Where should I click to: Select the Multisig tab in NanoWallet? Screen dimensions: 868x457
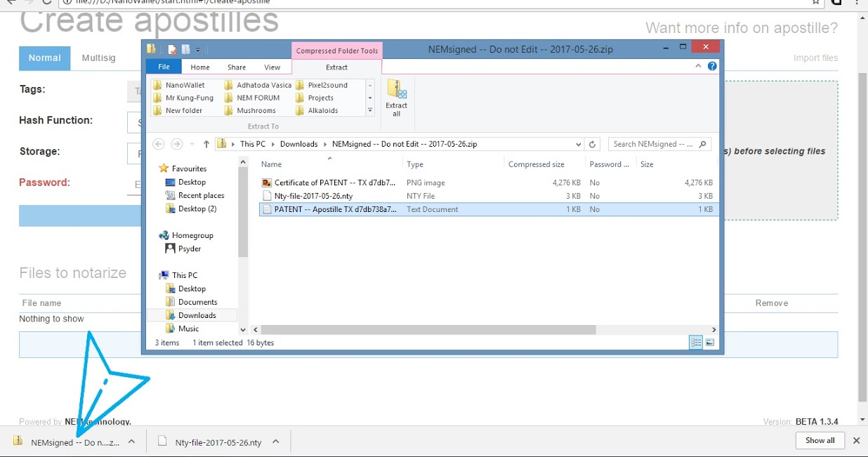(x=98, y=58)
